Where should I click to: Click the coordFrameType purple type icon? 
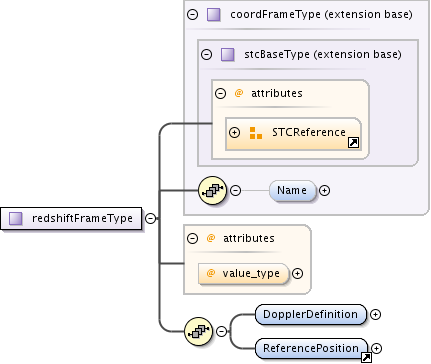213,15
